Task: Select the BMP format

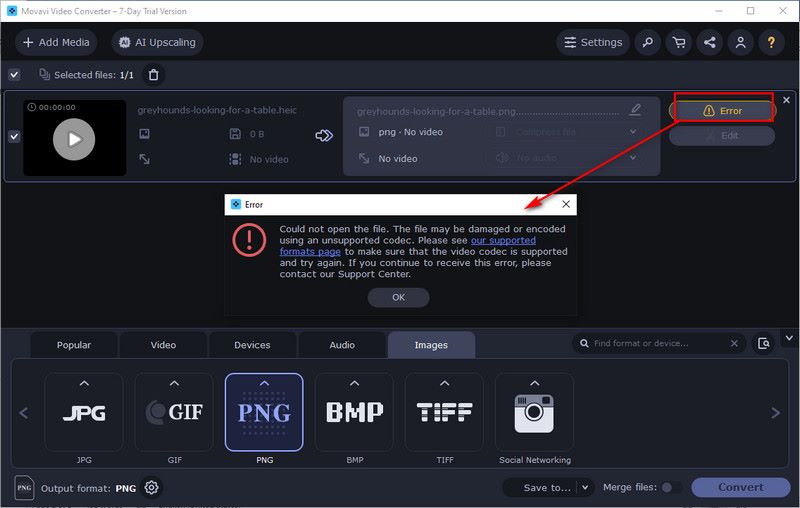Action: [x=355, y=412]
